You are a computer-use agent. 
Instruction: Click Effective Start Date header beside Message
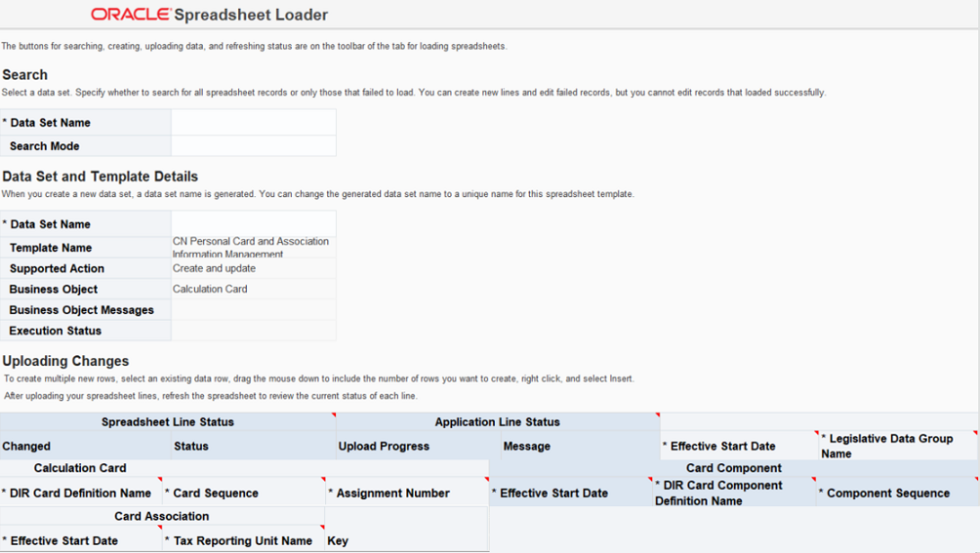[x=739, y=446]
